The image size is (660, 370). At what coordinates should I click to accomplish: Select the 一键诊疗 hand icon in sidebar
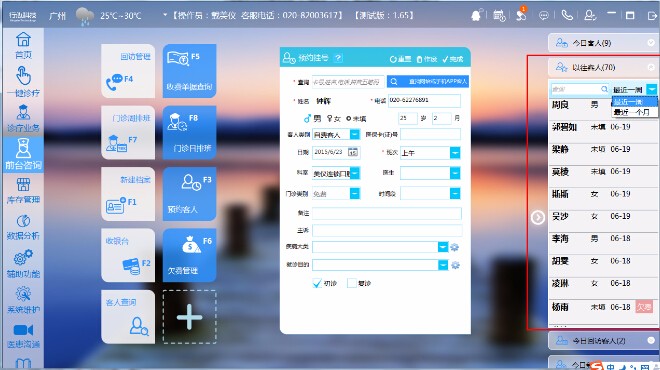(23, 81)
